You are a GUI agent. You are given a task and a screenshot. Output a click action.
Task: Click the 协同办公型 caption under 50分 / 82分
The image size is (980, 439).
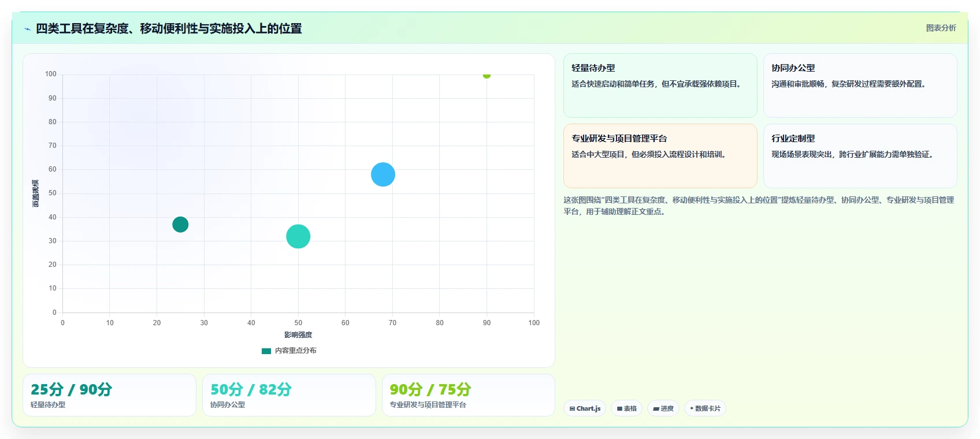click(228, 405)
